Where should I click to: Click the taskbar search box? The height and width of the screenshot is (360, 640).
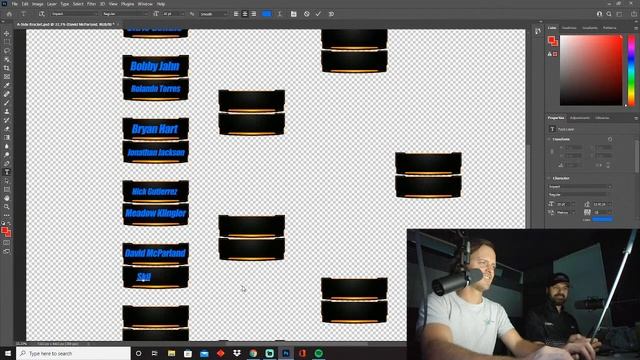click(x=73, y=353)
